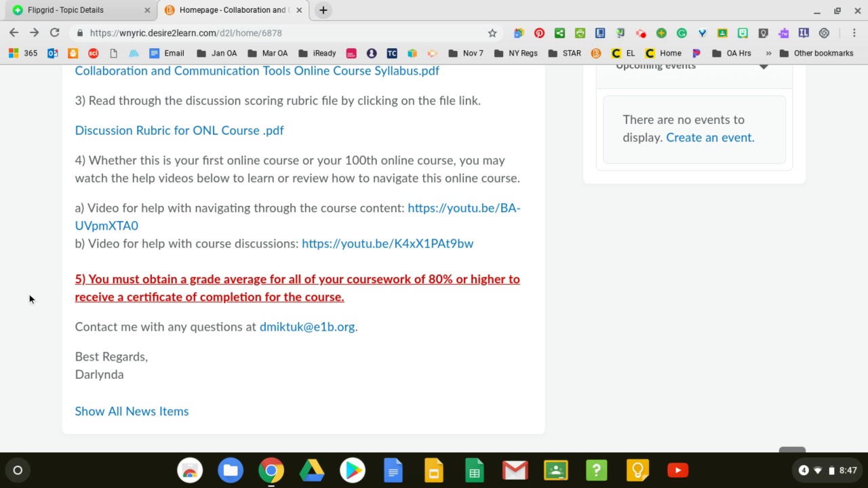Open a new browser tab
This screenshot has height=488, width=868.
[323, 10]
